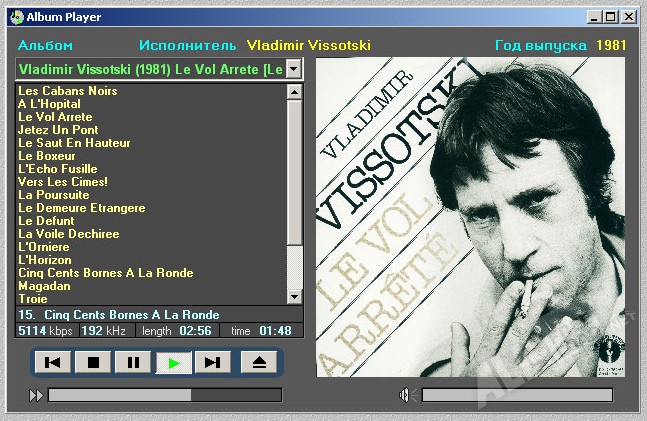The width and height of the screenshot is (647, 421).
Task: Skip to the next track
Action: (x=213, y=362)
